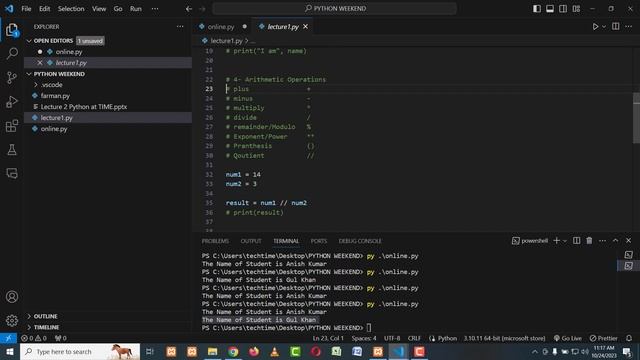
Task: Open editor More Actions ellipsis
Action: (629, 27)
